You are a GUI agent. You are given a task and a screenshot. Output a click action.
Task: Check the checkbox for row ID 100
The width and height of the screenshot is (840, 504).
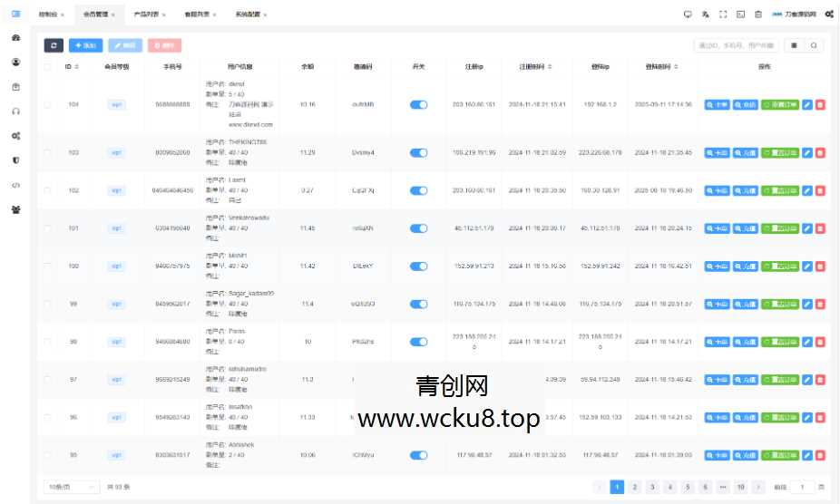click(48, 267)
